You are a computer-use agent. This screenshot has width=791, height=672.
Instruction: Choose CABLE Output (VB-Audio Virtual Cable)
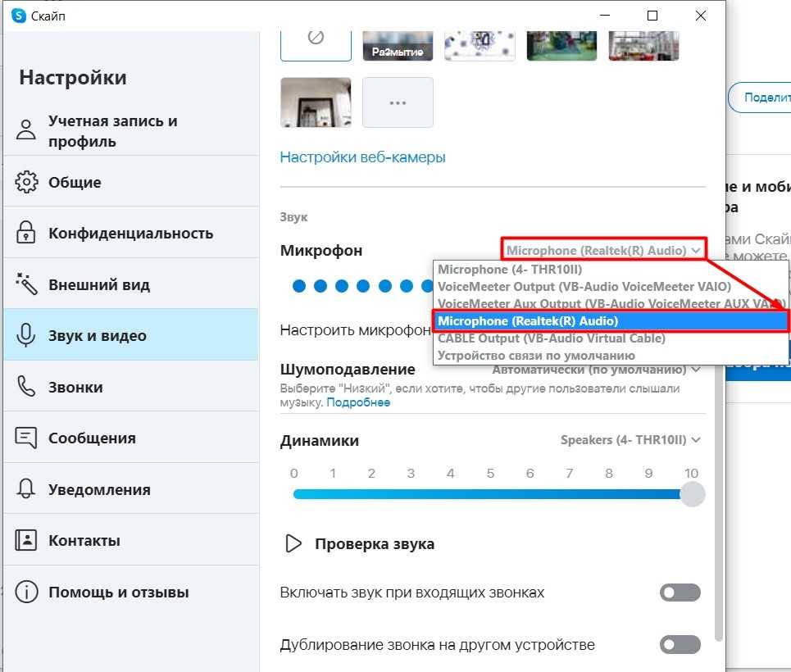coord(611,338)
